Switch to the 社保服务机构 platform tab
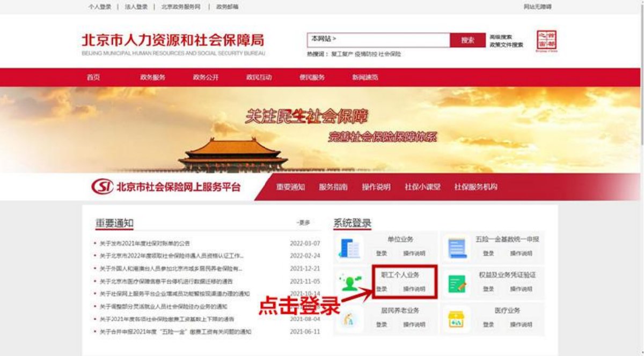The width and height of the screenshot is (644, 356). [x=476, y=187]
